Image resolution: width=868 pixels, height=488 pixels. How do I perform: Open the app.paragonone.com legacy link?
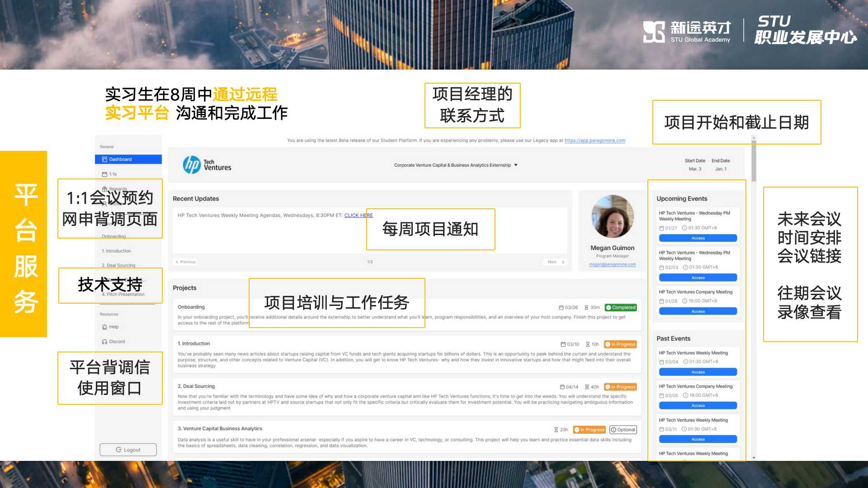(x=595, y=141)
